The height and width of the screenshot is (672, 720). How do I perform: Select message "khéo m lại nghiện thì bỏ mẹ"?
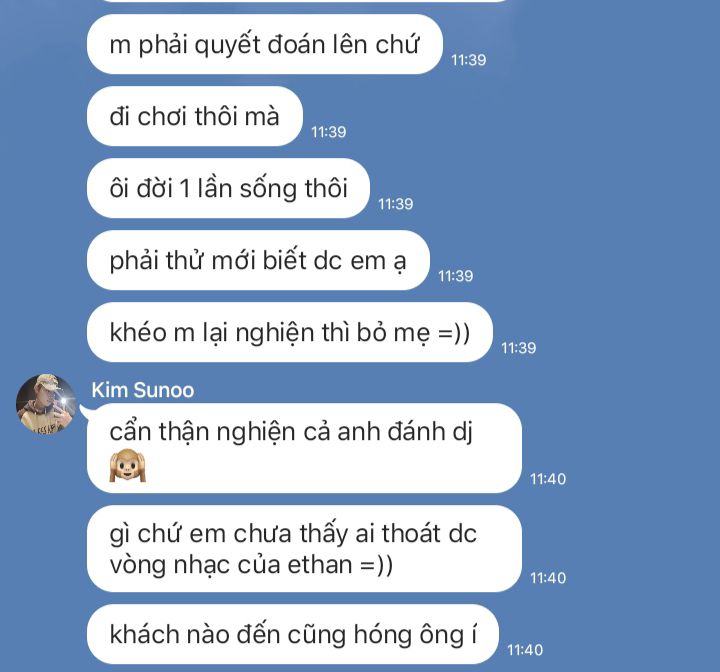point(290,332)
